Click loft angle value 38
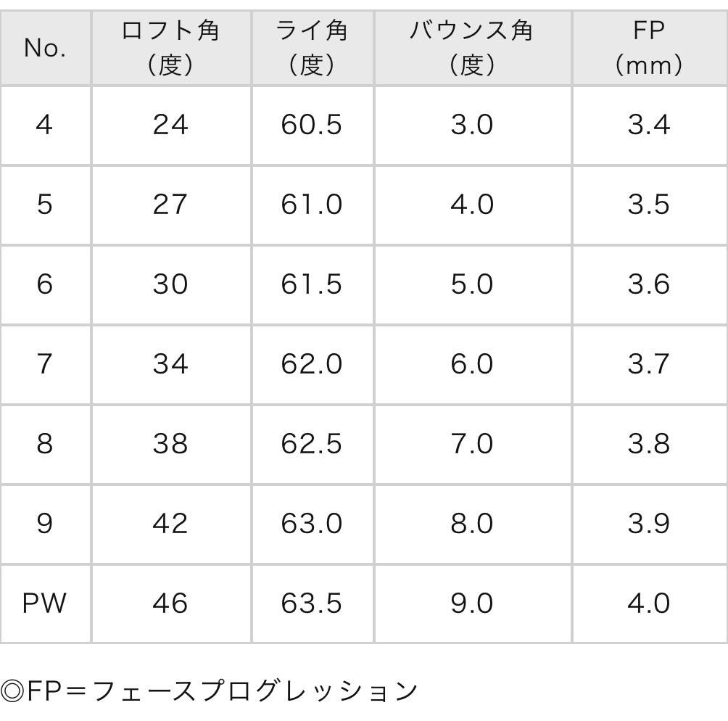The width and height of the screenshot is (728, 721). point(170,444)
